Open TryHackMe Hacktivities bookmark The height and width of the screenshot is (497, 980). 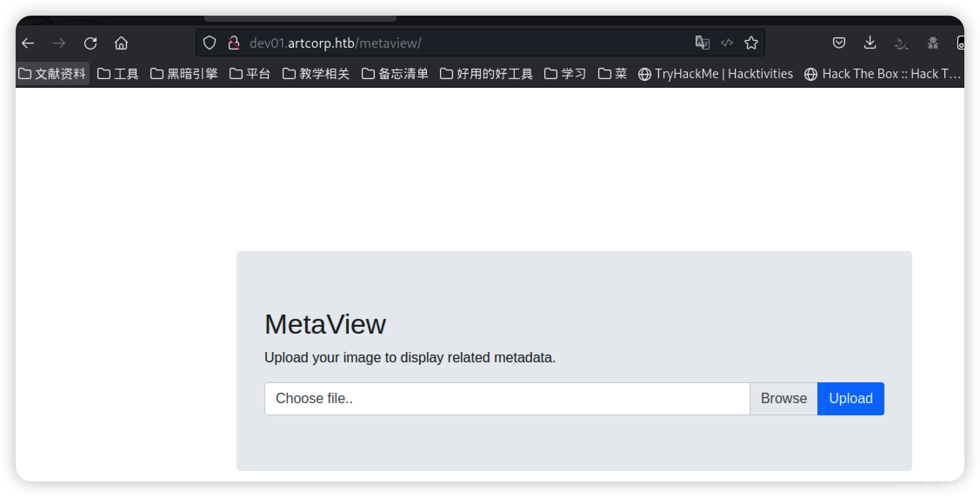click(x=716, y=74)
